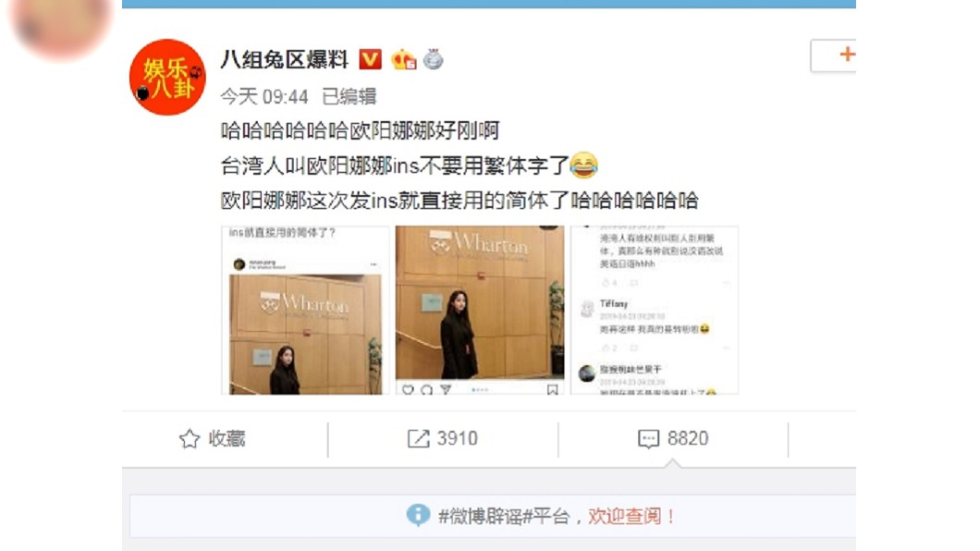Click the comment bubble icon

coord(648,439)
